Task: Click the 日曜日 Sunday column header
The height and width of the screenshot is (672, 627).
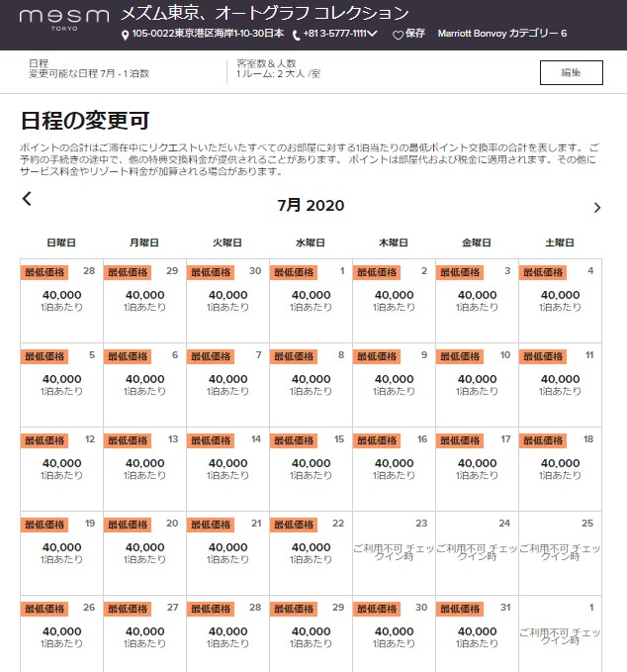Action: [x=61, y=243]
